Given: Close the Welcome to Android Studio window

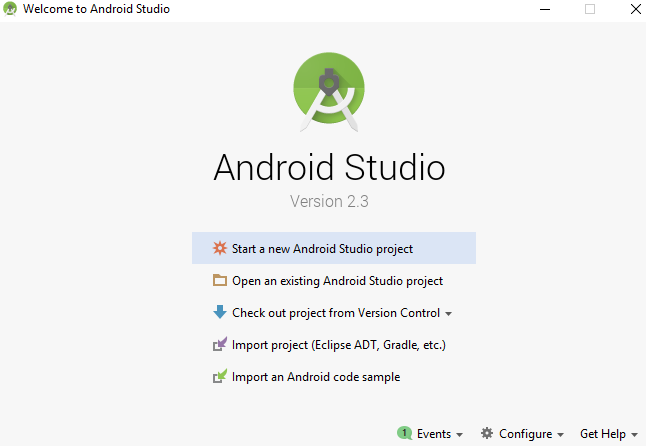Looking at the screenshot, I should tap(636, 9).
